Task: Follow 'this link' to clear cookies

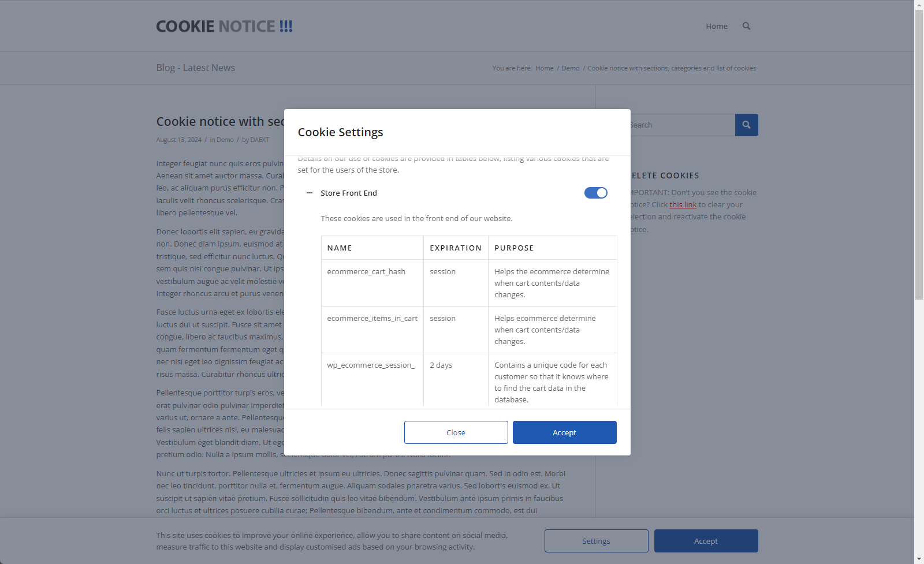Action: (x=683, y=205)
